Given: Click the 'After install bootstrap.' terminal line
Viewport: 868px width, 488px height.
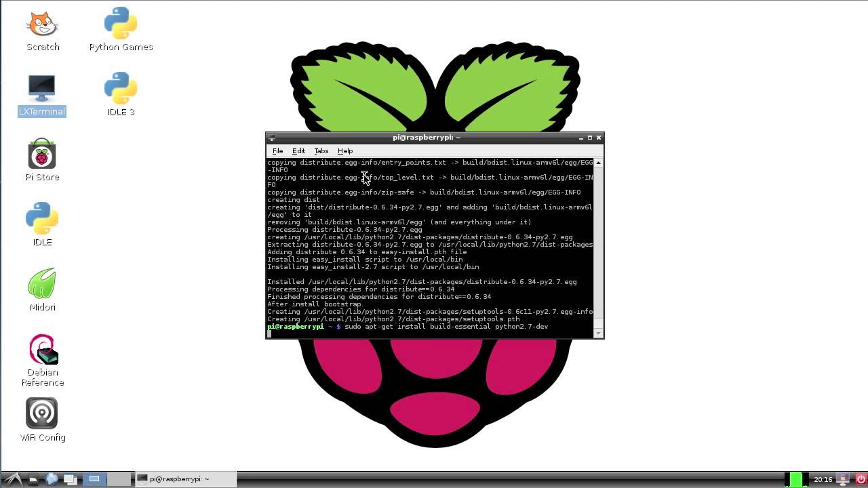Looking at the screenshot, I should tap(315, 304).
